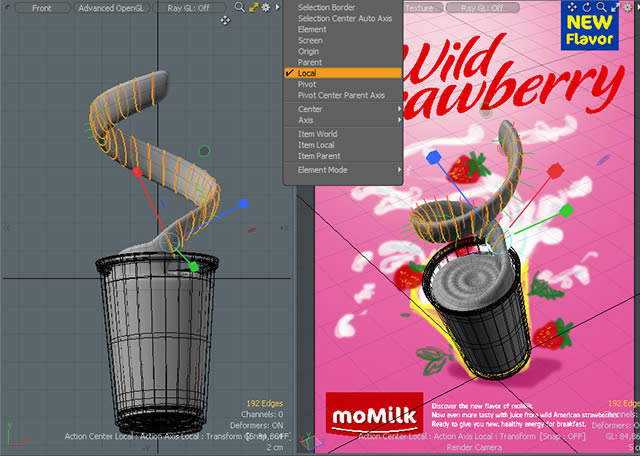
Task: Grab the blue Z-axis handle in Render Camera viewport
Action: pos(434,157)
